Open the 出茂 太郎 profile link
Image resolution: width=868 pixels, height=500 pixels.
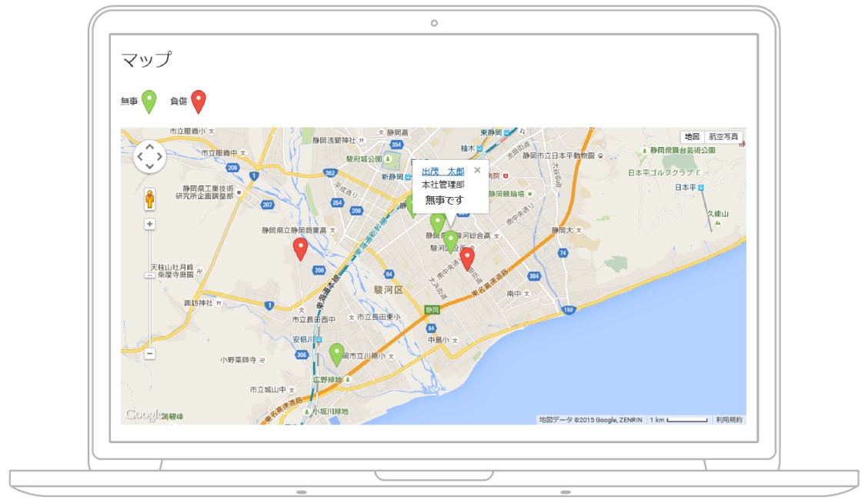click(443, 172)
